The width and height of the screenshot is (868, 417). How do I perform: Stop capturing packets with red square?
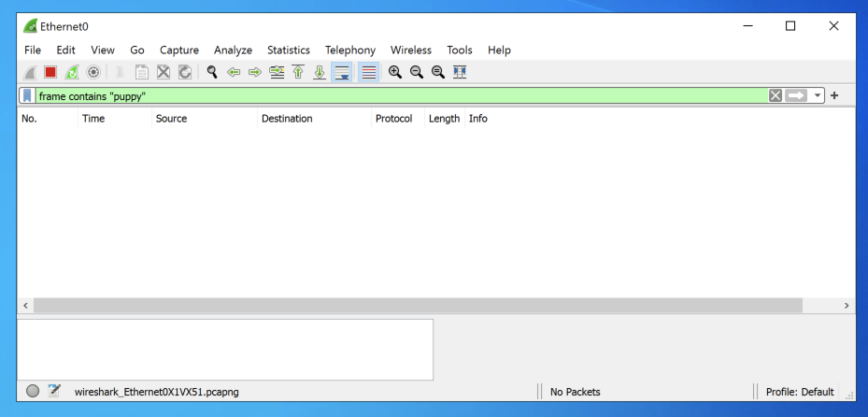pyautogui.click(x=50, y=72)
